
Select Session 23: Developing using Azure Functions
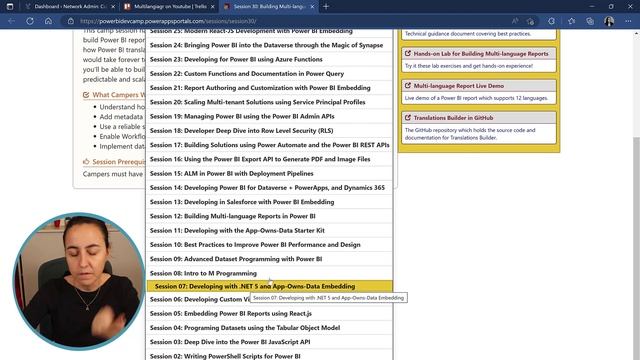(x=269, y=60)
